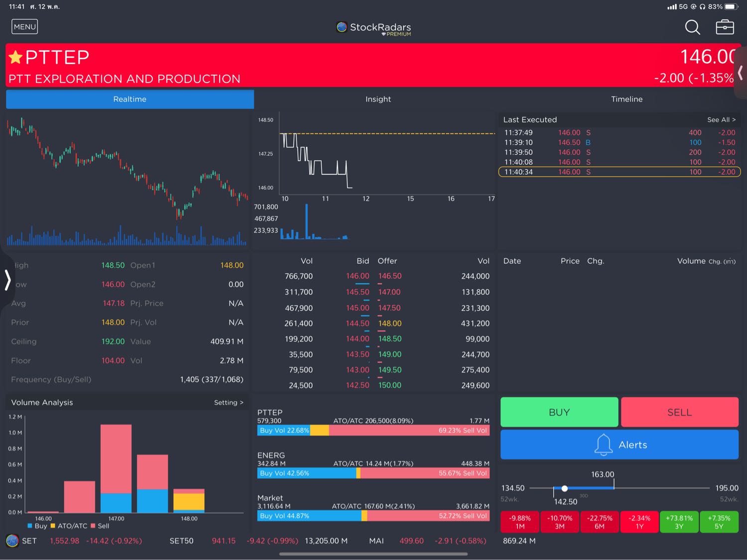This screenshot has width=747, height=560.
Task: Tap the ENERG buy/sell volume bar
Action: 373,473
